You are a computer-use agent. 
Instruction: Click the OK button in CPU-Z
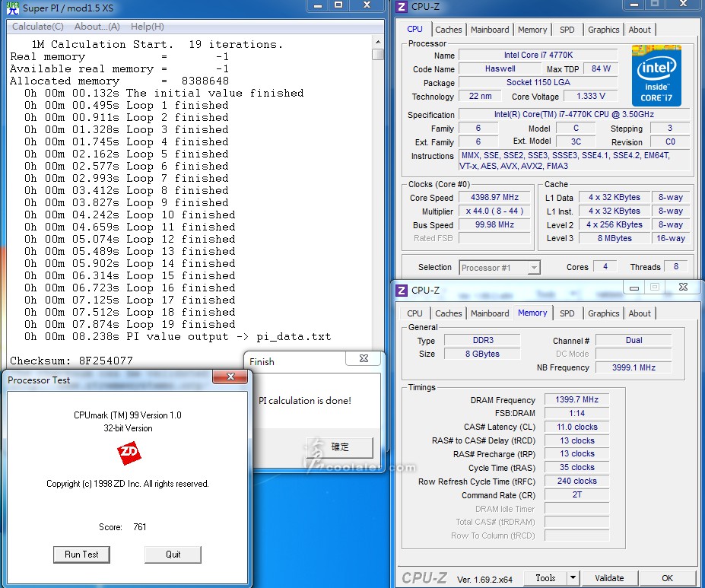pos(667,578)
